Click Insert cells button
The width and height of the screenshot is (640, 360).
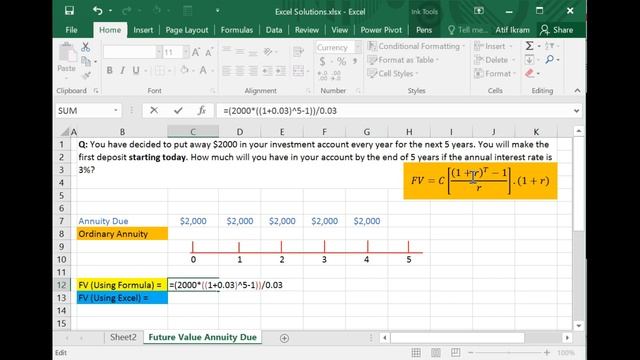(493, 46)
